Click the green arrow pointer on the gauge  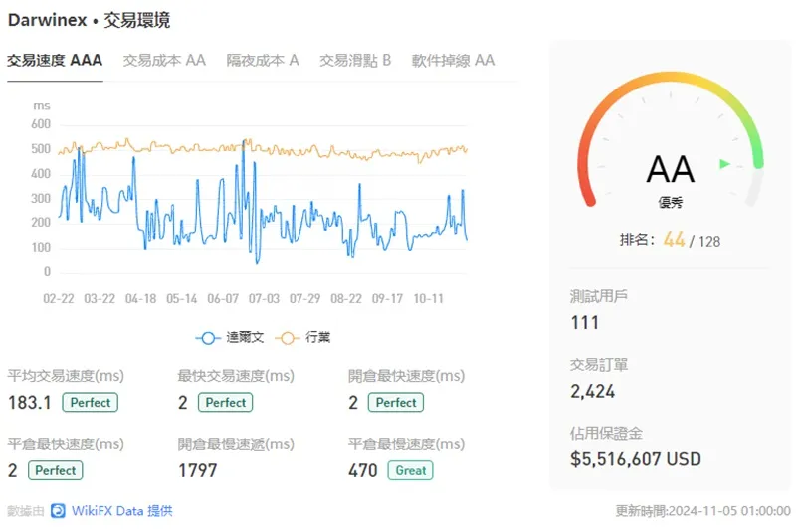(x=724, y=164)
